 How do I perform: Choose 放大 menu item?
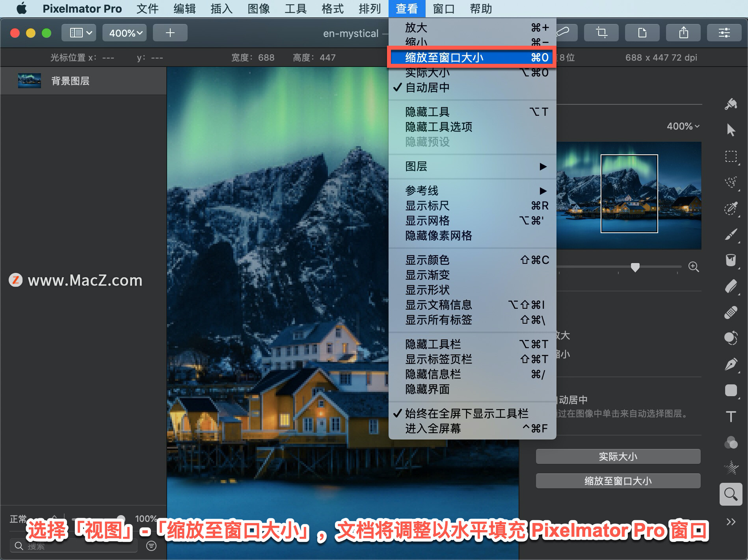(472, 28)
